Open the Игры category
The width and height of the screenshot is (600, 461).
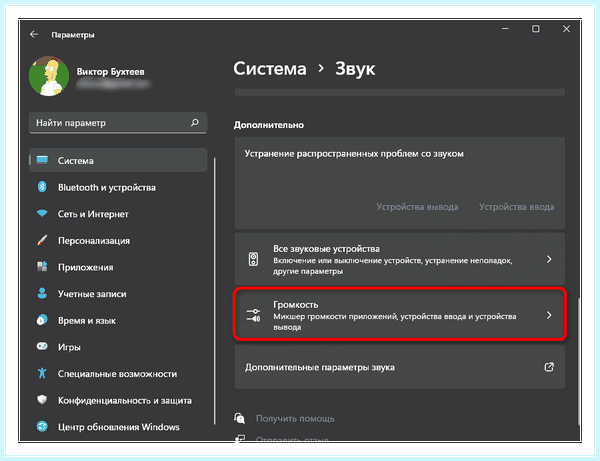pos(118,347)
